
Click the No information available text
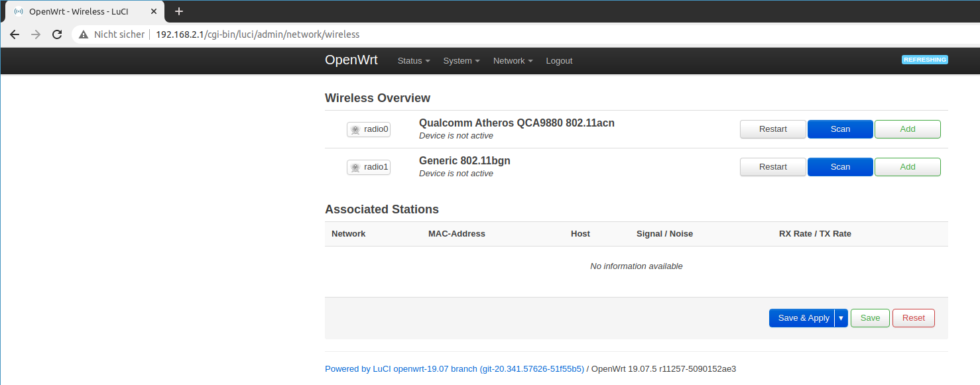tap(637, 266)
